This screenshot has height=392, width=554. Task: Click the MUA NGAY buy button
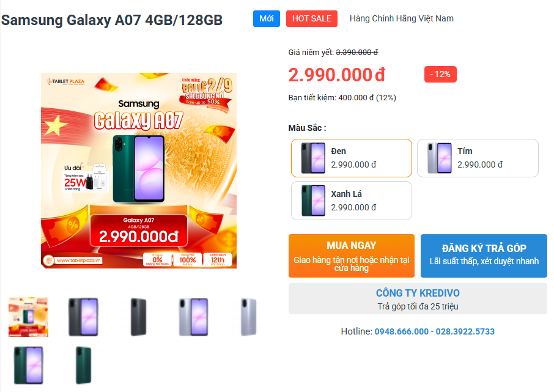tap(352, 256)
